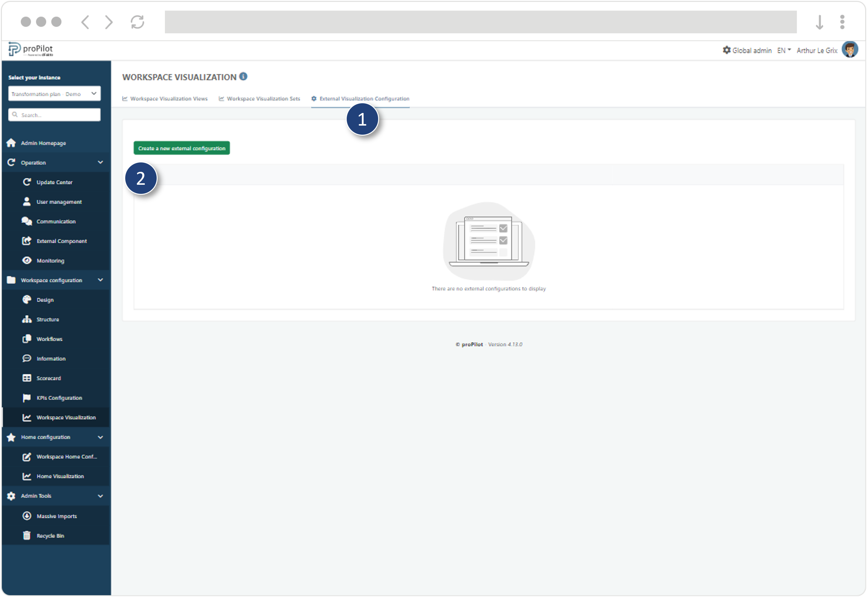Switch to Workspace Visualization Sets tab
Screen dimensions: 868x598
tap(260, 99)
